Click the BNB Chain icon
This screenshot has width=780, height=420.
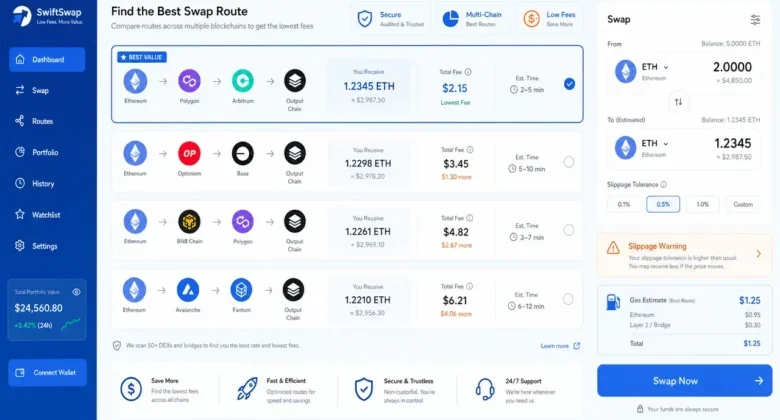(189, 221)
